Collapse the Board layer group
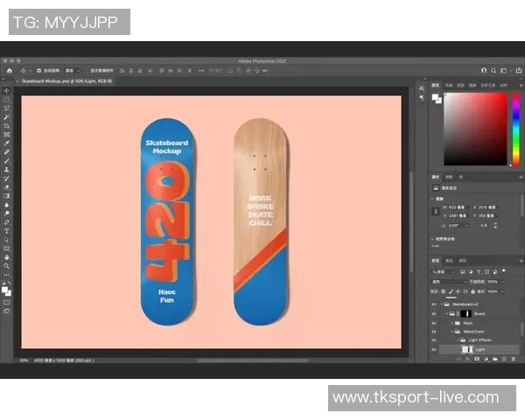The height and width of the screenshot is (420, 525). coord(444,313)
